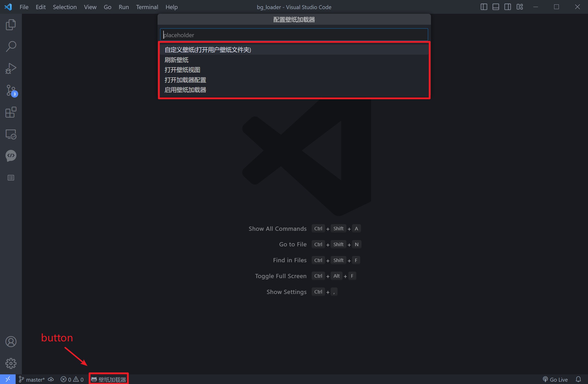
Task: Open the Terminal menu
Action: point(147,7)
